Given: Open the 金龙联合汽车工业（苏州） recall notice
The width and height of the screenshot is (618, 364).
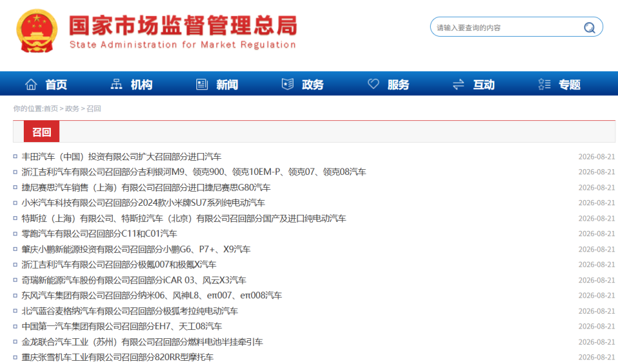Looking at the screenshot, I should (142, 342).
